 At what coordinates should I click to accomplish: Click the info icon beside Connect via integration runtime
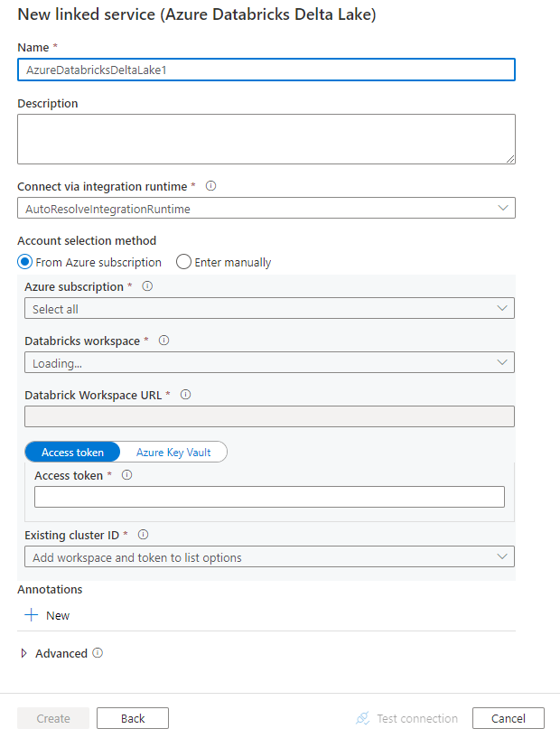[210, 186]
